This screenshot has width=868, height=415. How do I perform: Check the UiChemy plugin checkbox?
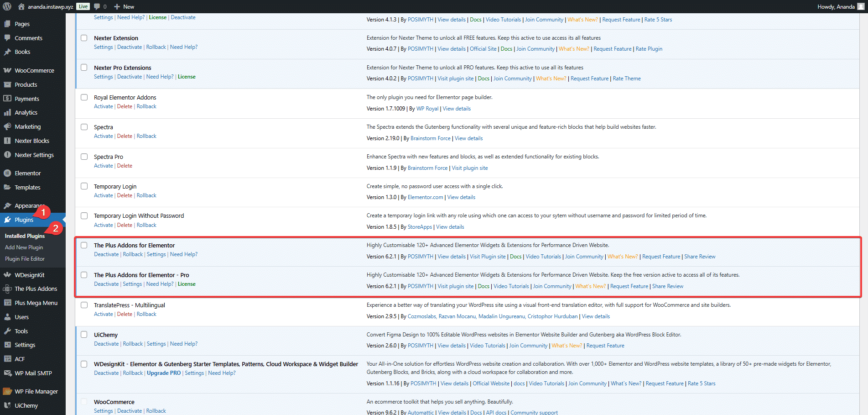pyautogui.click(x=84, y=335)
